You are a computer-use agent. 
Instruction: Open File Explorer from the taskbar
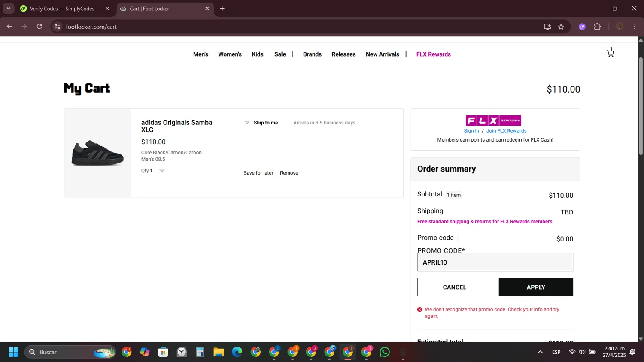point(219,352)
